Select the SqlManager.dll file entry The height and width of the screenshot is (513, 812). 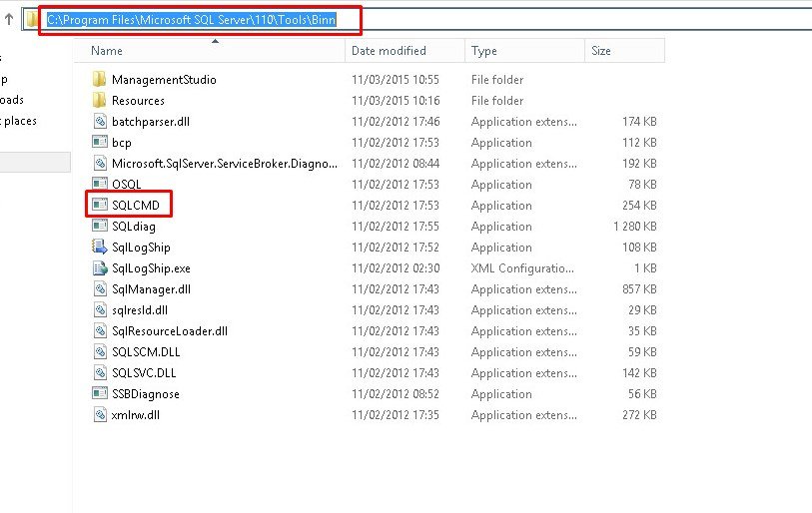click(151, 289)
